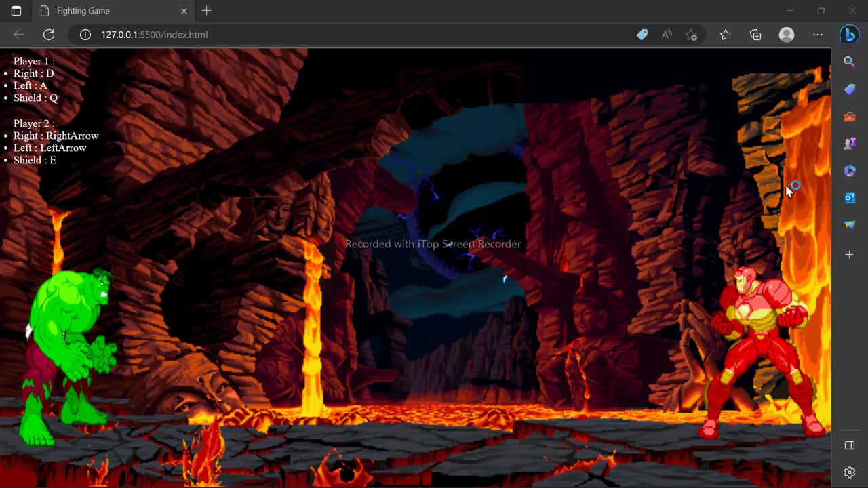This screenshot has width=868, height=488.
Task: Click the address bar showing 127.0.0.1:5500
Action: (x=339, y=35)
